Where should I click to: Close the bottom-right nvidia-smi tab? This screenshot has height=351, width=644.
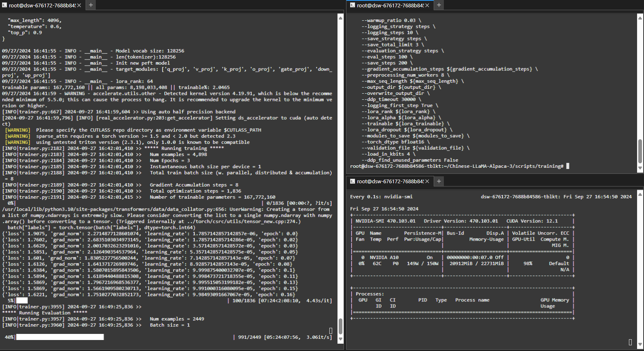427,181
